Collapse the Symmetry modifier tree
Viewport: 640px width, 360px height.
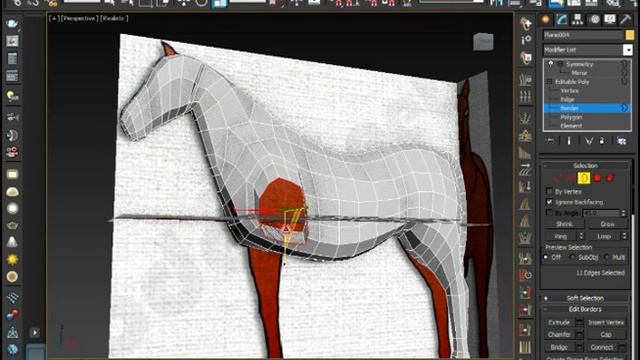pos(560,64)
